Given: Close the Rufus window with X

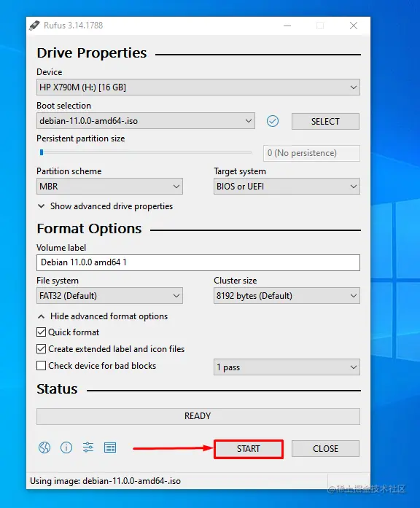Looking at the screenshot, I should (x=354, y=26).
